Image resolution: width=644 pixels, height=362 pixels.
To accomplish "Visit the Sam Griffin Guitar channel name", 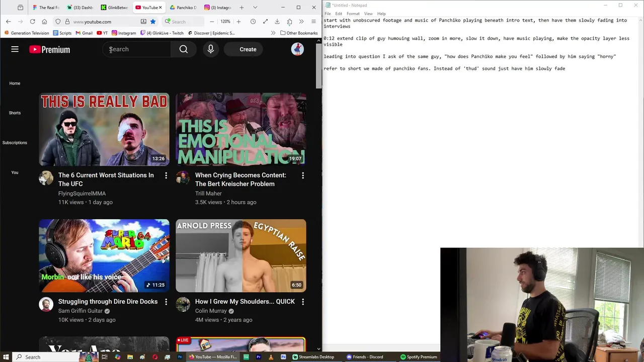I will tap(80, 311).
